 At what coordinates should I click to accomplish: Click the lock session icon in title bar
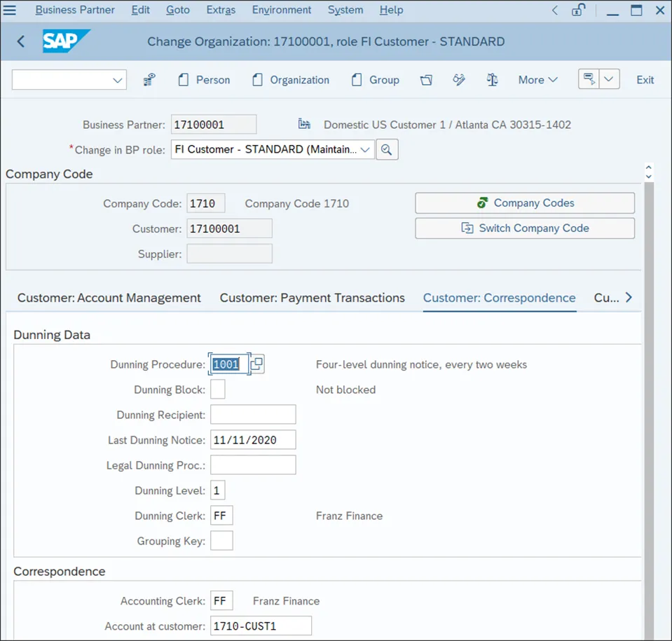[578, 10]
